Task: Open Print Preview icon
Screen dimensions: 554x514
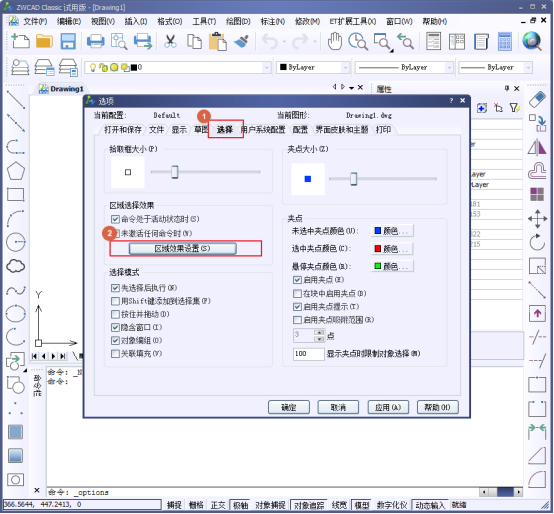Action: [x=119, y=41]
